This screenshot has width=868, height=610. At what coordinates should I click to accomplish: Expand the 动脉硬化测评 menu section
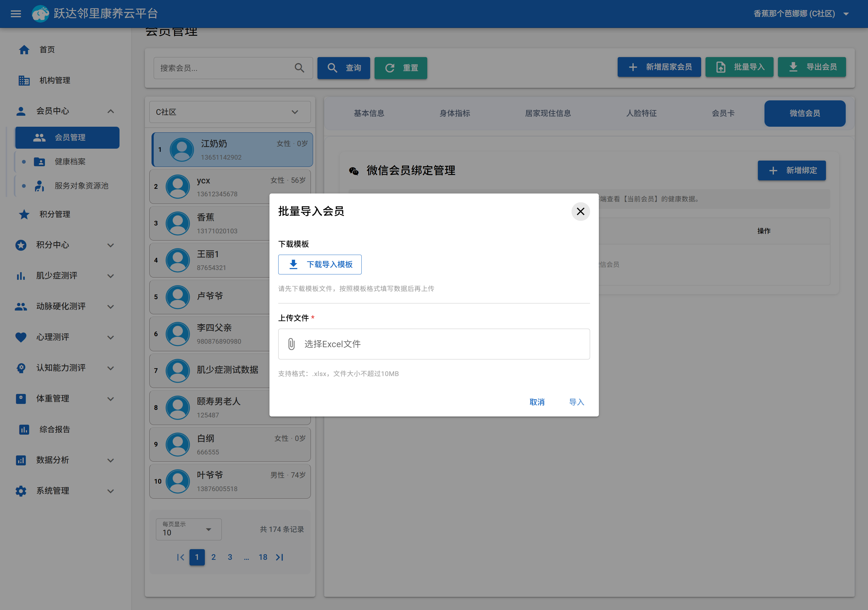(x=111, y=306)
